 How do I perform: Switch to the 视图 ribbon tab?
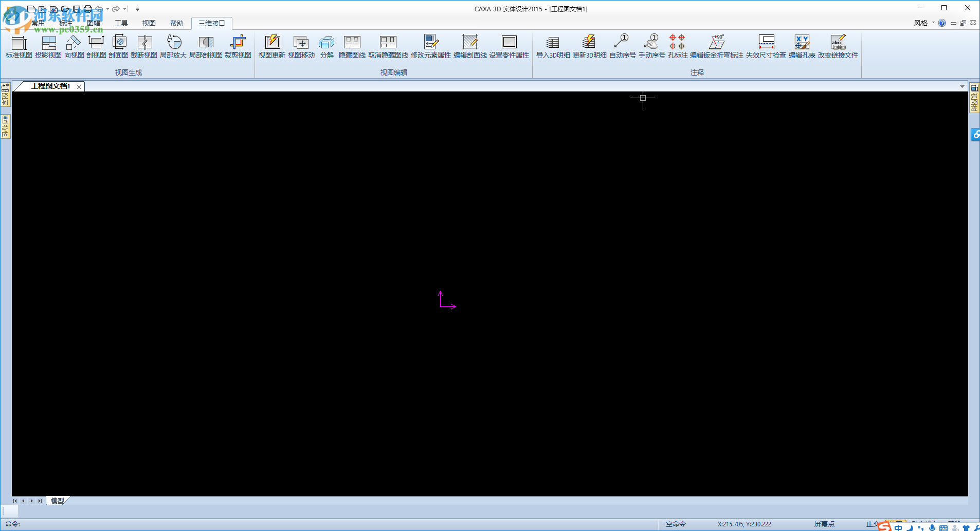tap(149, 23)
